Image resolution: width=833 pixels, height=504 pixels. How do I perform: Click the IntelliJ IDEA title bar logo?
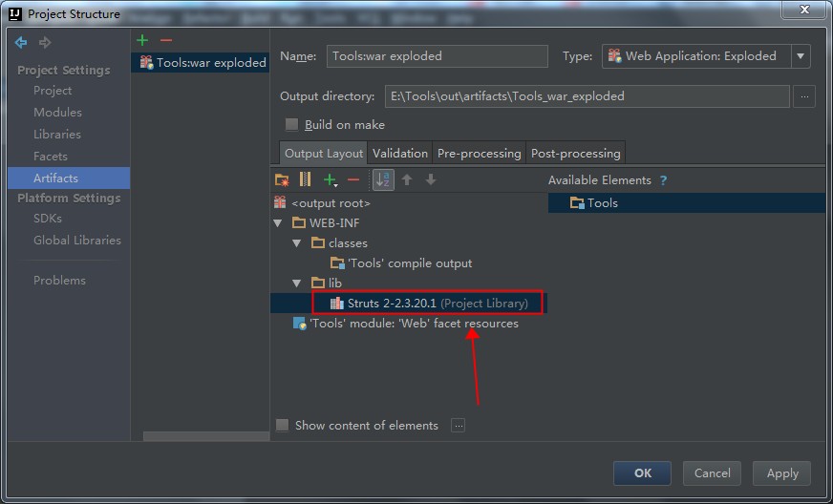(15, 13)
